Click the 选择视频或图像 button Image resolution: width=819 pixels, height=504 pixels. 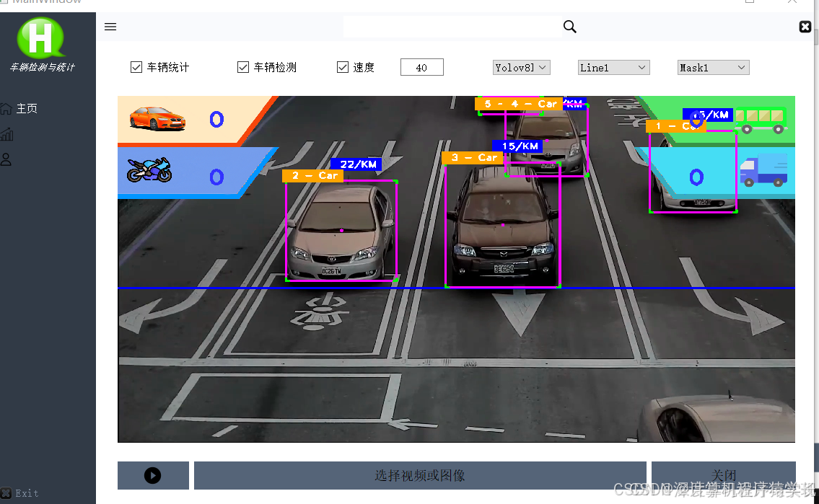tap(419, 475)
